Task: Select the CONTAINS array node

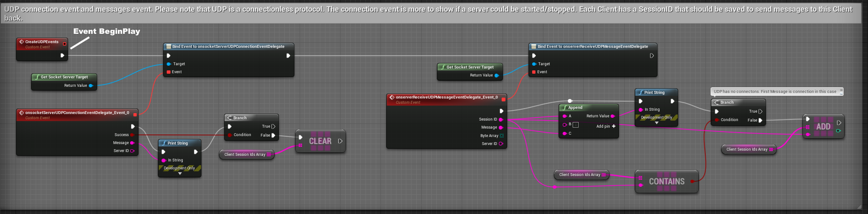Action: 666,182
